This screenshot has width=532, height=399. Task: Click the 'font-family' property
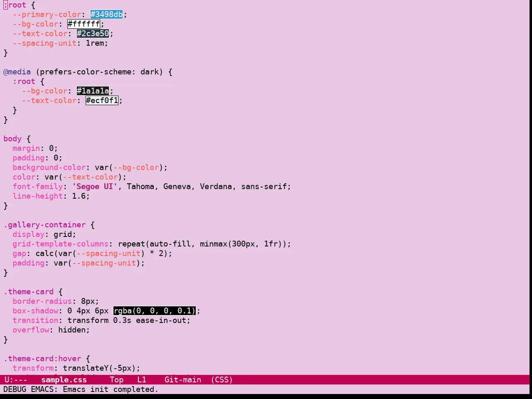(x=38, y=187)
